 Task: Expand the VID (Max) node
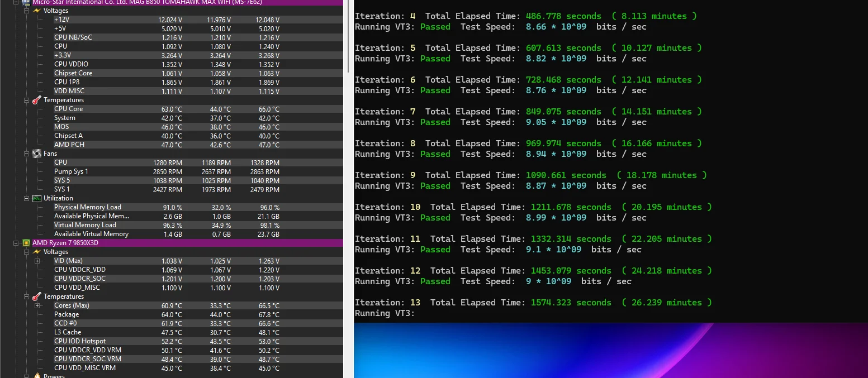[37, 261]
